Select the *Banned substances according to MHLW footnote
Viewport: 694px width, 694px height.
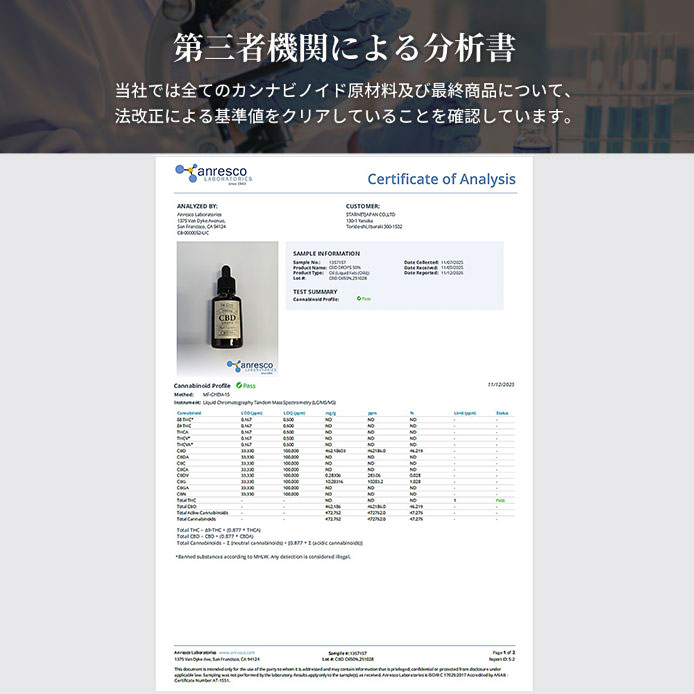click(x=263, y=557)
